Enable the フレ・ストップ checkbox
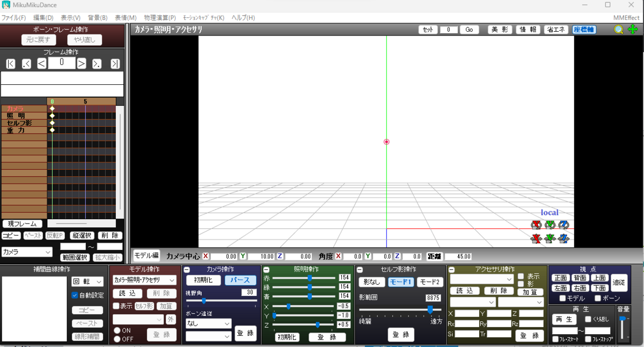The width and height of the screenshot is (644, 347). (588, 339)
